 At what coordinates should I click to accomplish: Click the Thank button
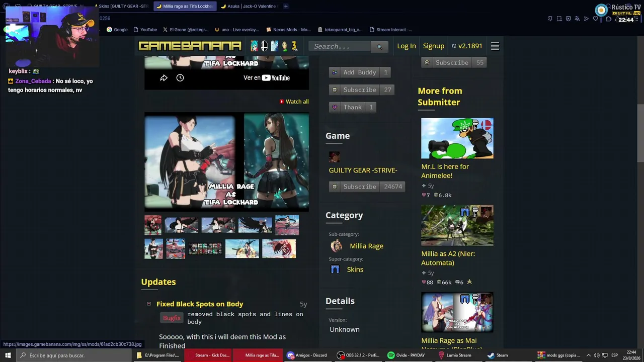[x=353, y=107]
